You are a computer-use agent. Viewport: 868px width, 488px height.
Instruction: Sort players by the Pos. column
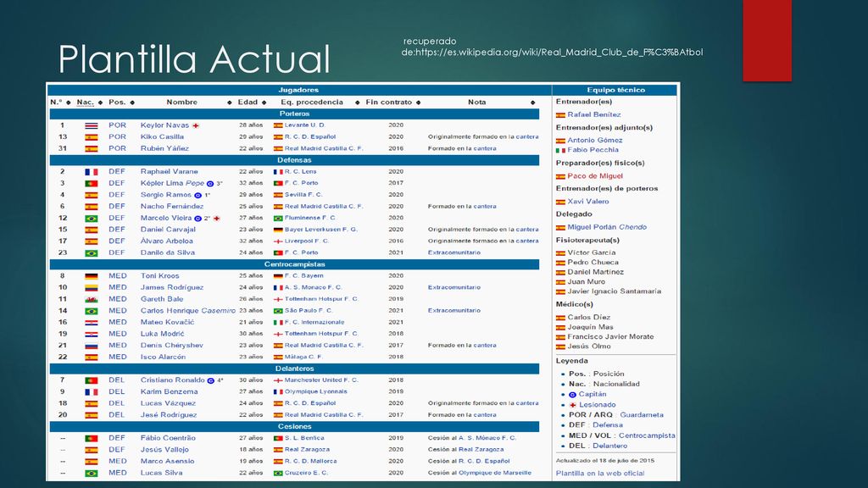click(132, 103)
